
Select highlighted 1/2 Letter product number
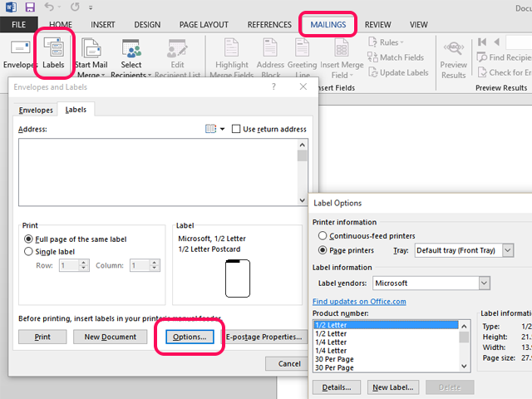(x=386, y=325)
